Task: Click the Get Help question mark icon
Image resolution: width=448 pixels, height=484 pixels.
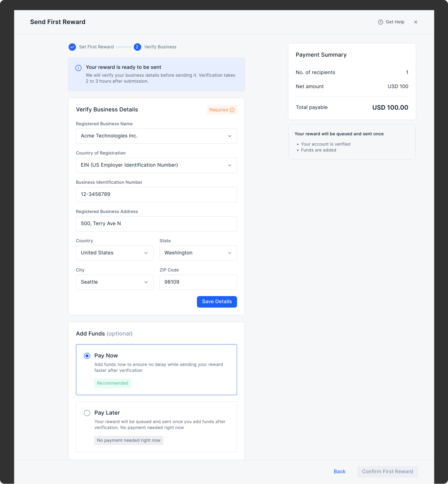Action: (x=380, y=22)
